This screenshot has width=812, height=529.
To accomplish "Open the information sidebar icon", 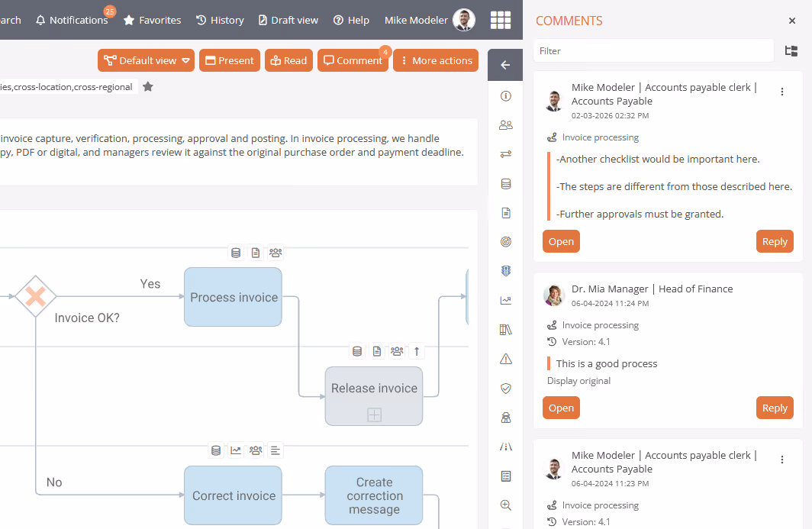I will 506,96.
